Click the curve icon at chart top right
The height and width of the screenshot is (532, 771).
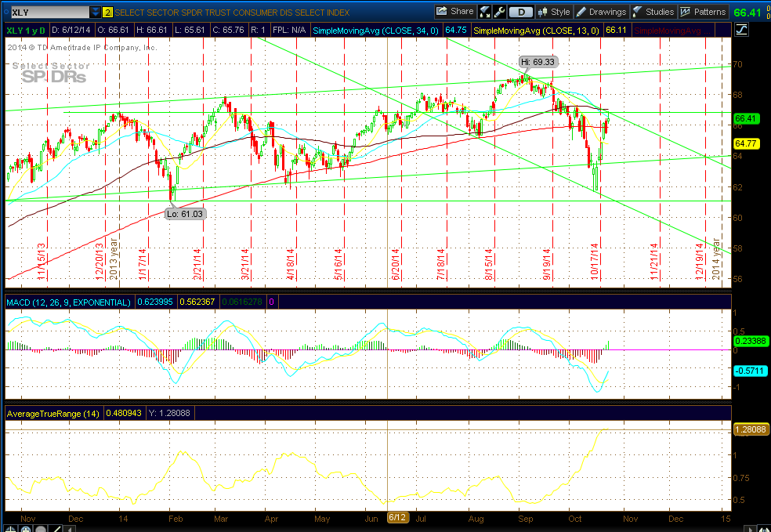741,30
